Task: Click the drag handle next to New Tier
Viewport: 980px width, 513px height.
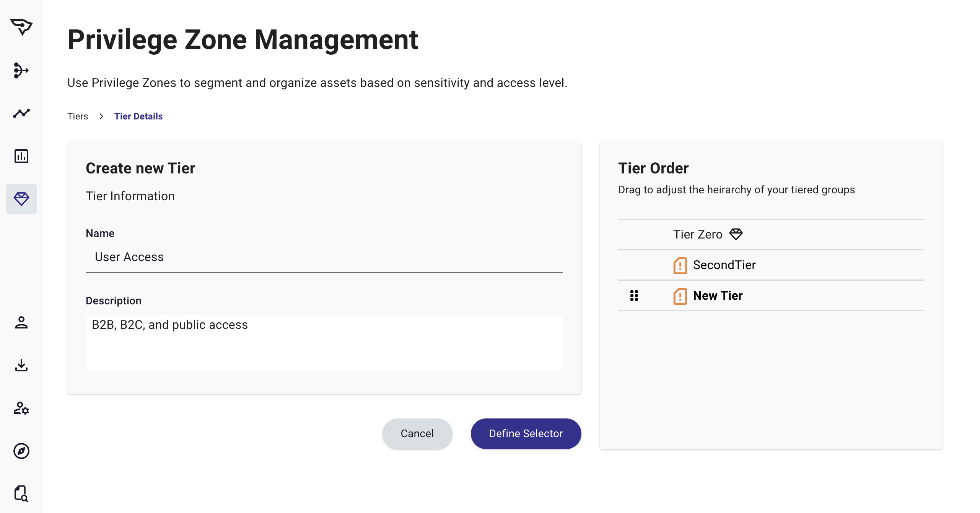Action: coord(634,296)
